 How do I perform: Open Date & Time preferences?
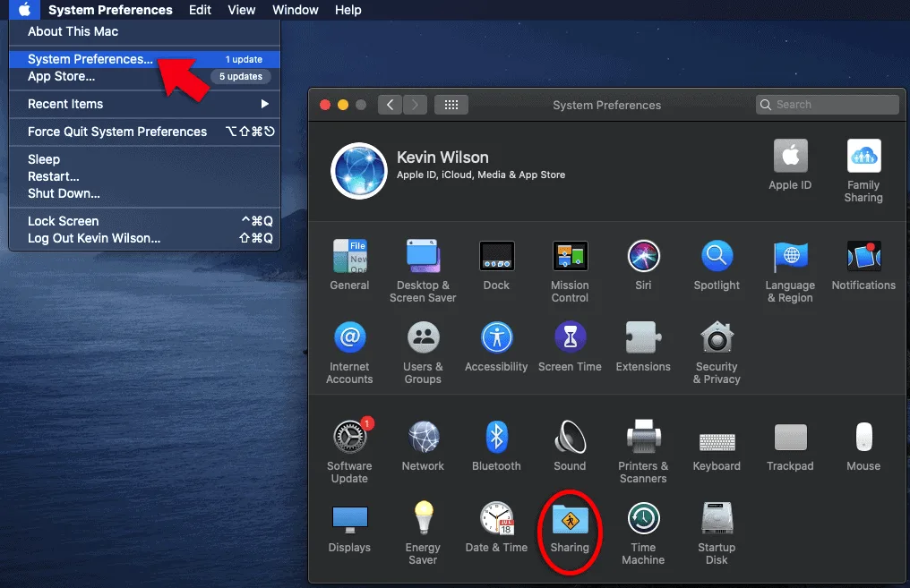(x=496, y=527)
